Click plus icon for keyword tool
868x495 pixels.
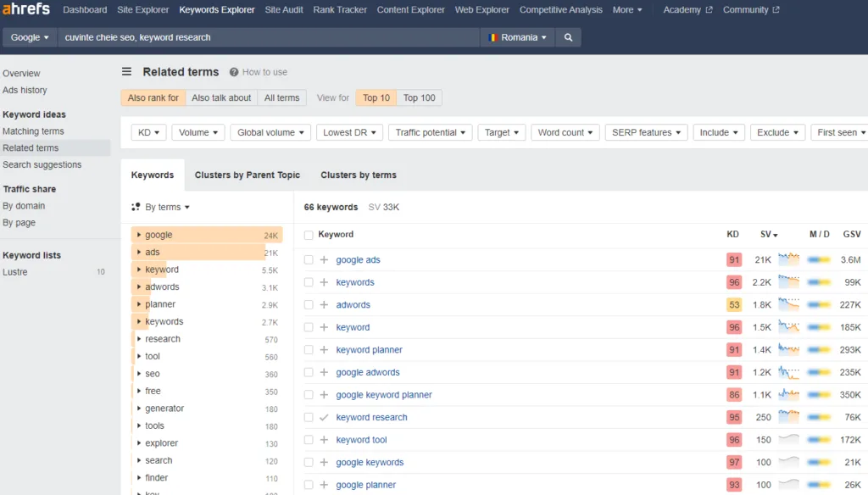click(x=325, y=440)
